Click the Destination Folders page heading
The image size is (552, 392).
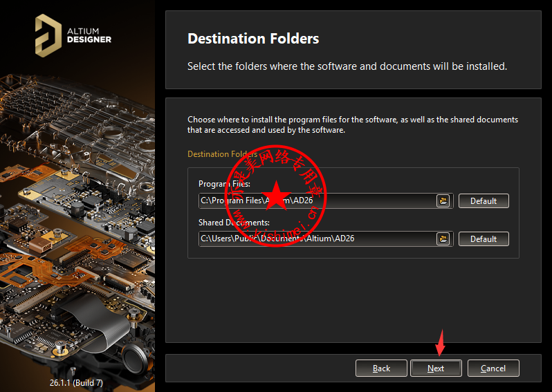point(253,39)
